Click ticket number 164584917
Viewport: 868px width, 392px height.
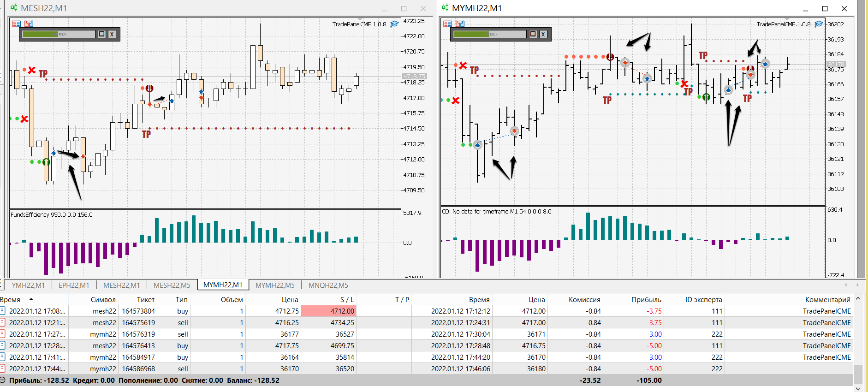coord(138,357)
